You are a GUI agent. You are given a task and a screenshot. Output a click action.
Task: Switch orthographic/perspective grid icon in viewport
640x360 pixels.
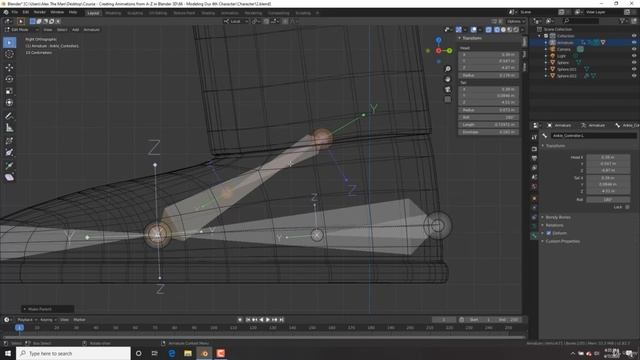point(448,100)
